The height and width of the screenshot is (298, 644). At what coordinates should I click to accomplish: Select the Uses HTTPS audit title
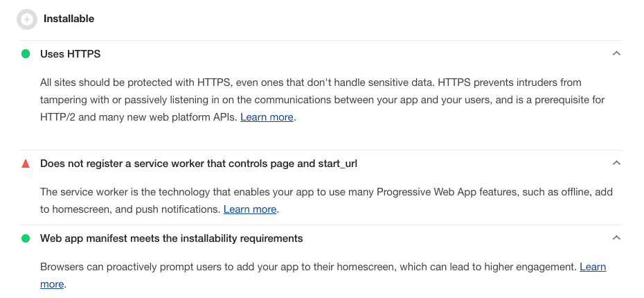(x=70, y=54)
